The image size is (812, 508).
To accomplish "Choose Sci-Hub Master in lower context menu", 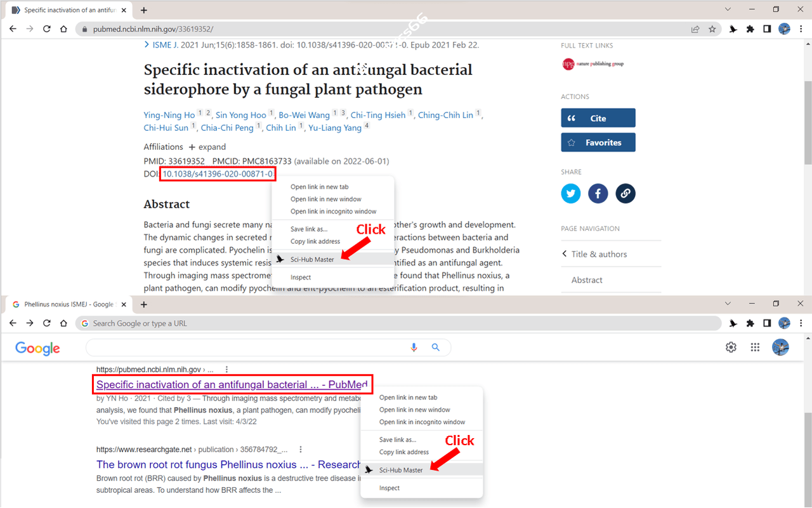I will (x=422, y=470).
